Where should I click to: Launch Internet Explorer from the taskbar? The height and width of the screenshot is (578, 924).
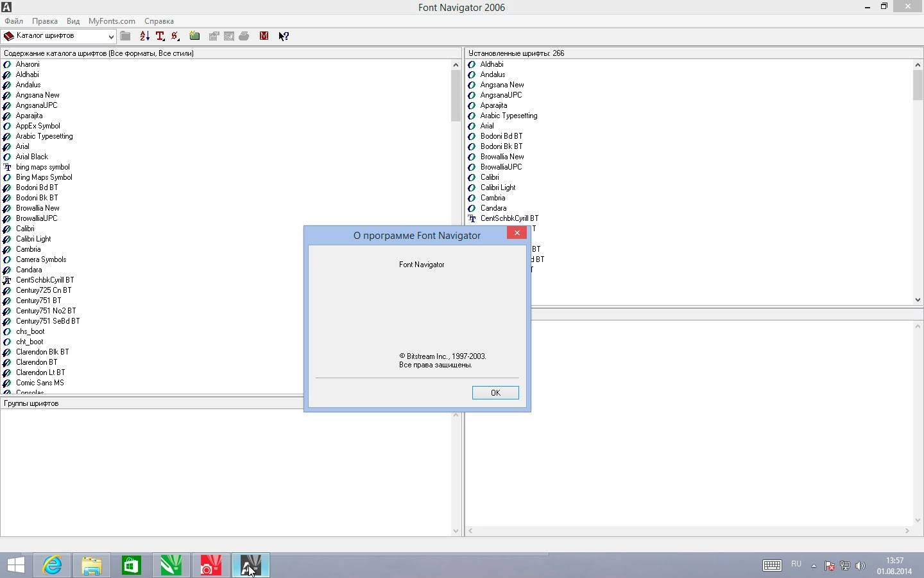click(52, 565)
